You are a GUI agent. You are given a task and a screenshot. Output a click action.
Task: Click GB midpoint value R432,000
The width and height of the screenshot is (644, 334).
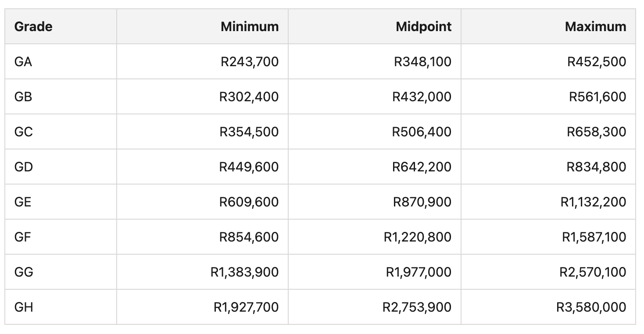pos(422,97)
